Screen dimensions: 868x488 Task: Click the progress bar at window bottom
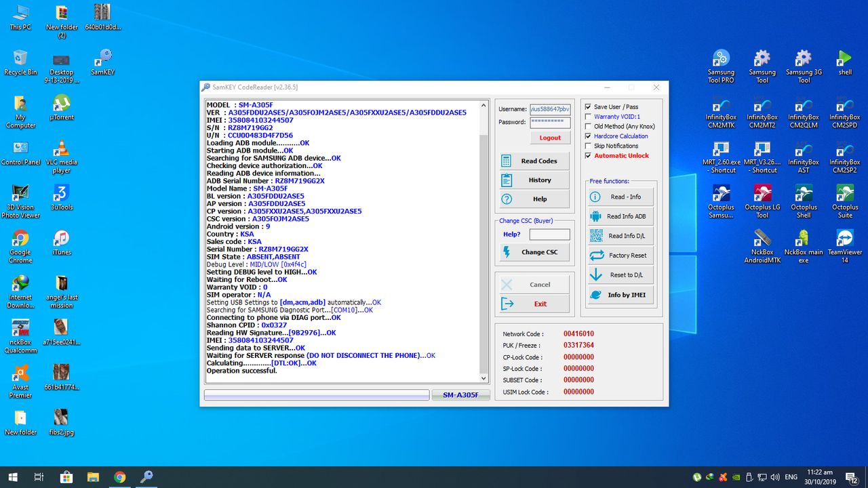(x=317, y=395)
